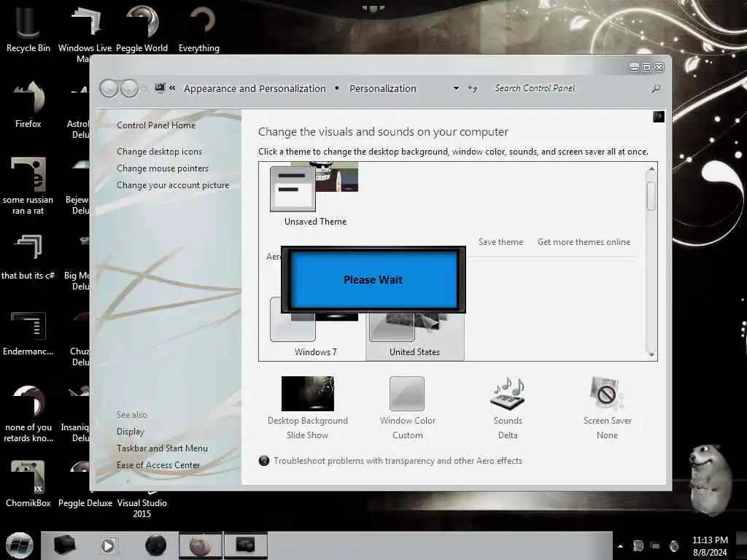Image resolution: width=747 pixels, height=560 pixels.
Task: Click the search magnifier icon
Action: coord(656,88)
